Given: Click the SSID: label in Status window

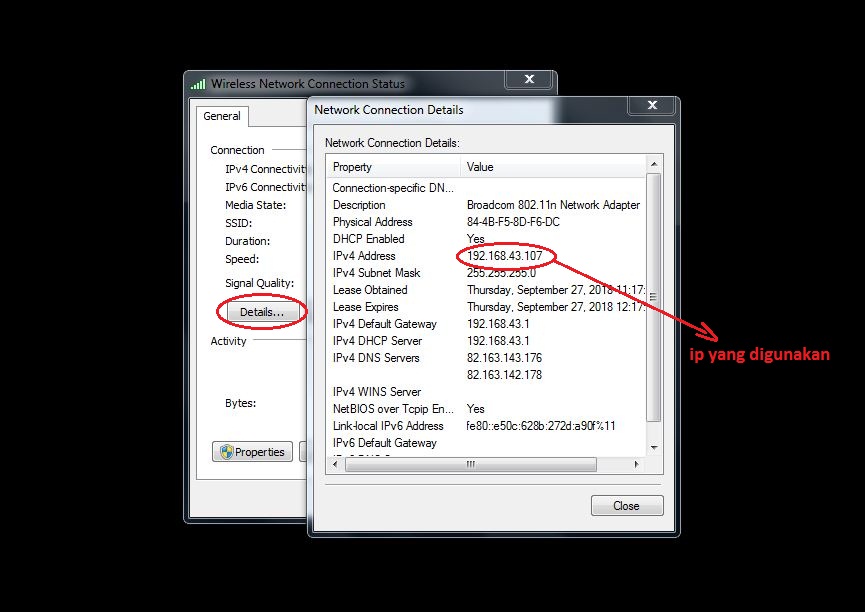Looking at the screenshot, I should click(238, 223).
